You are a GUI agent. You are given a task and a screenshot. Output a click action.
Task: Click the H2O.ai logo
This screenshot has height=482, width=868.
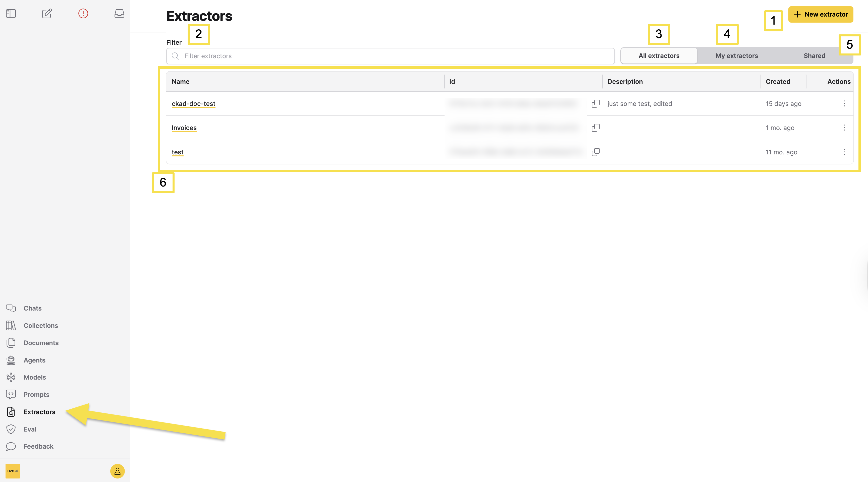(13, 471)
